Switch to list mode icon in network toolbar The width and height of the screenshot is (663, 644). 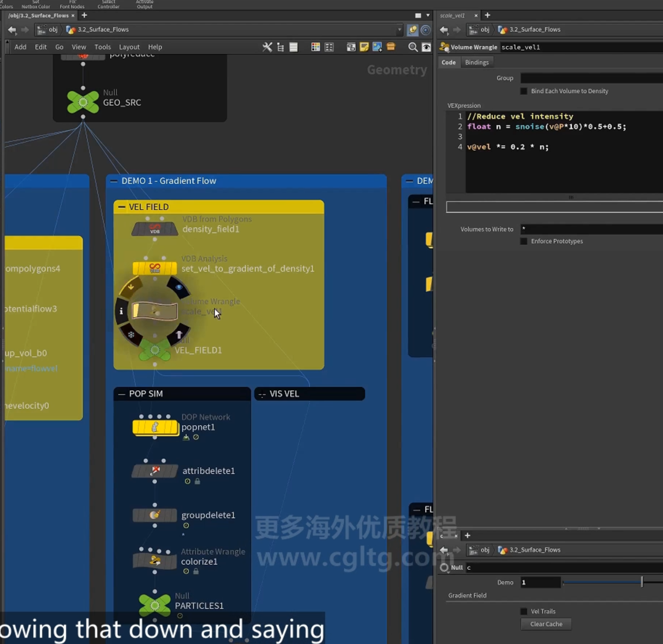(x=294, y=47)
